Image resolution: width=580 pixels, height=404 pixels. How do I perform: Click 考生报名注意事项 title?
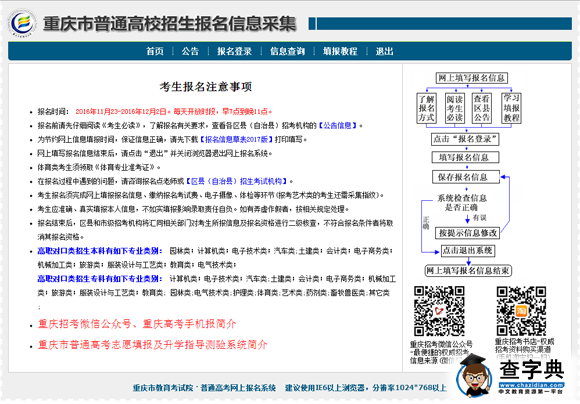pyautogui.click(x=206, y=87)
